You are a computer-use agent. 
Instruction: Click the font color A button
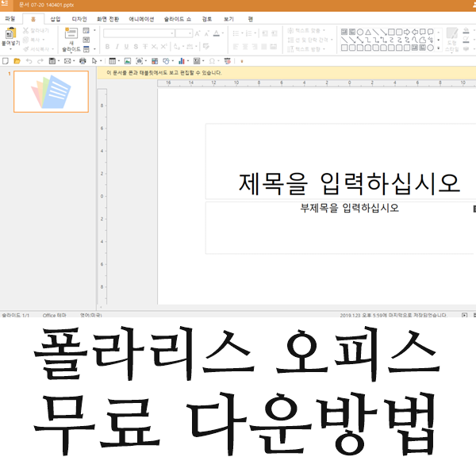pyautogui.click(x=216, y=33)
